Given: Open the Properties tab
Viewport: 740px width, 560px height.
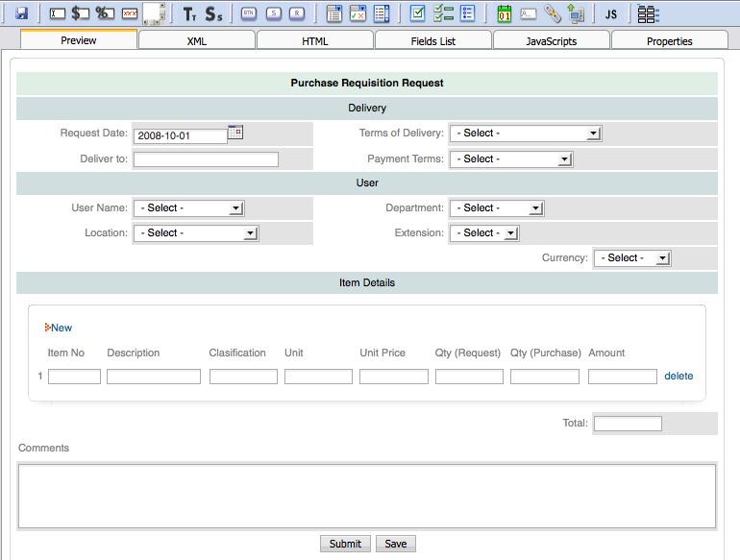Looking at the screenshot, I should (x=669, y=41).
